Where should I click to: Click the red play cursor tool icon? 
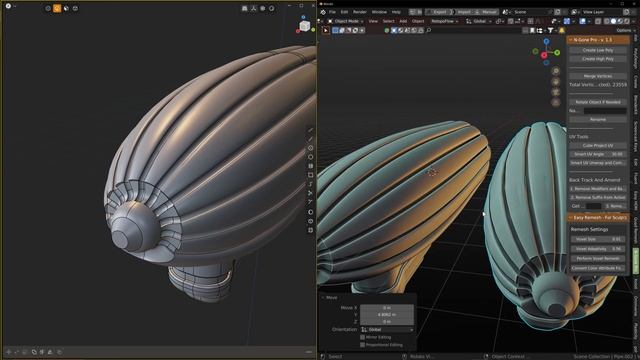point(326,30)
